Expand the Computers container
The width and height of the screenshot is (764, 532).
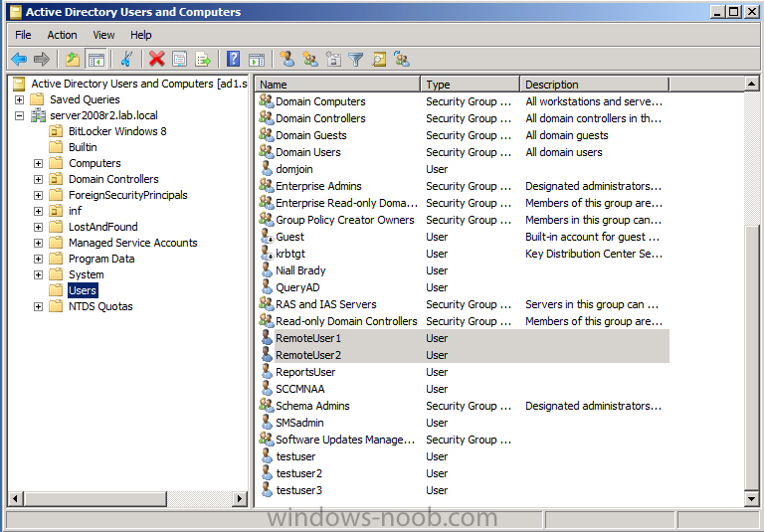(38, 164)
